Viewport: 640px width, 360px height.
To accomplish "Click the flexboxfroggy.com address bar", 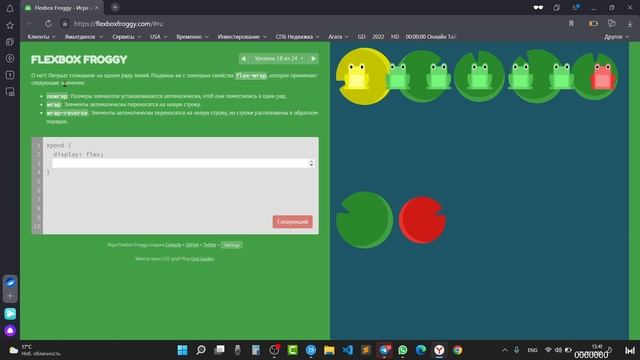I will point(118,24).
